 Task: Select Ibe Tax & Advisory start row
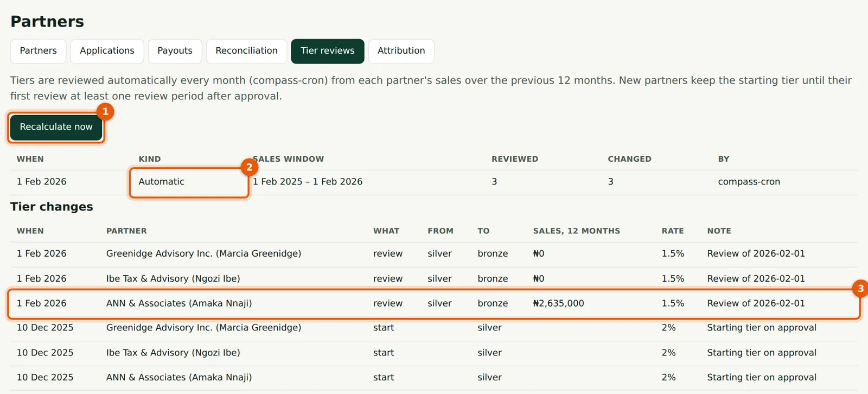pos(434,353)
